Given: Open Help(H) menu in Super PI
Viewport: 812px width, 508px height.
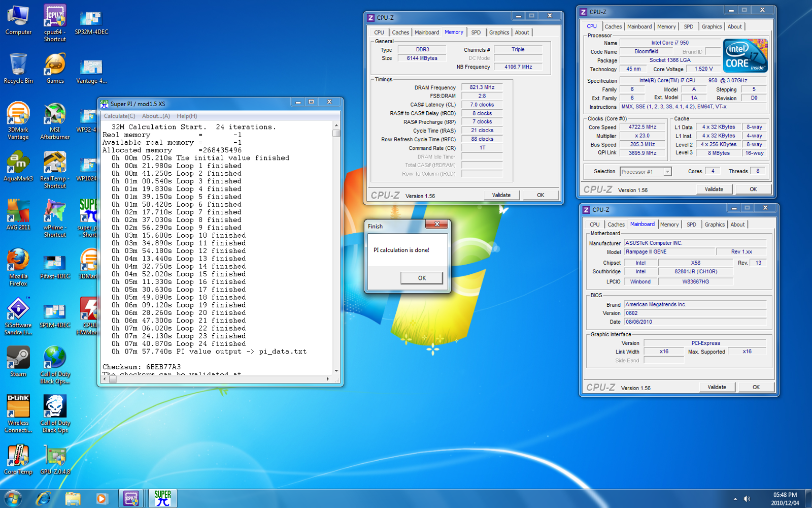Looking at the screenshot, I should (187, 116).
